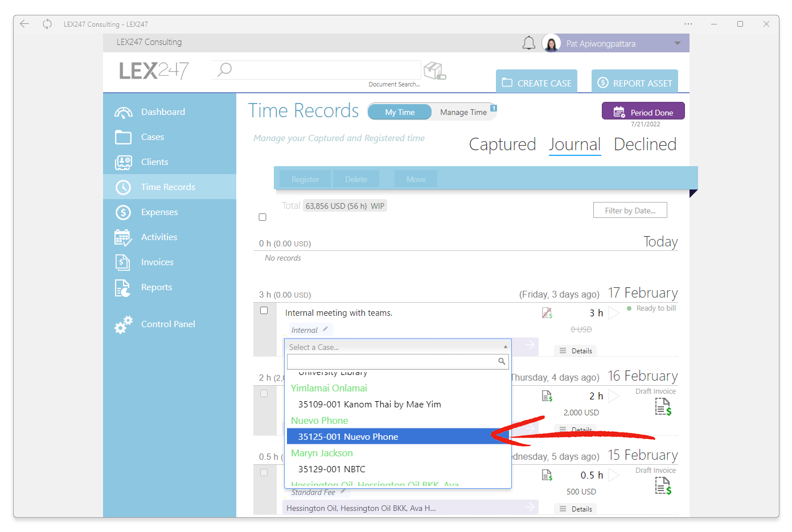This screenshot has height=532, width=792.
Task: Click the CREATE CASE button
Action: tap(536, 83)
